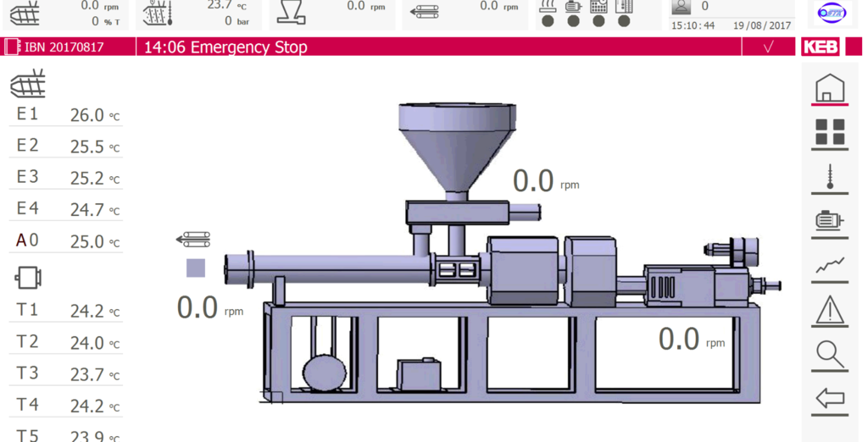Select the T2 temperature reading 24.0
868x442 pixels.
pyautogui.click(x=86, y=342)
